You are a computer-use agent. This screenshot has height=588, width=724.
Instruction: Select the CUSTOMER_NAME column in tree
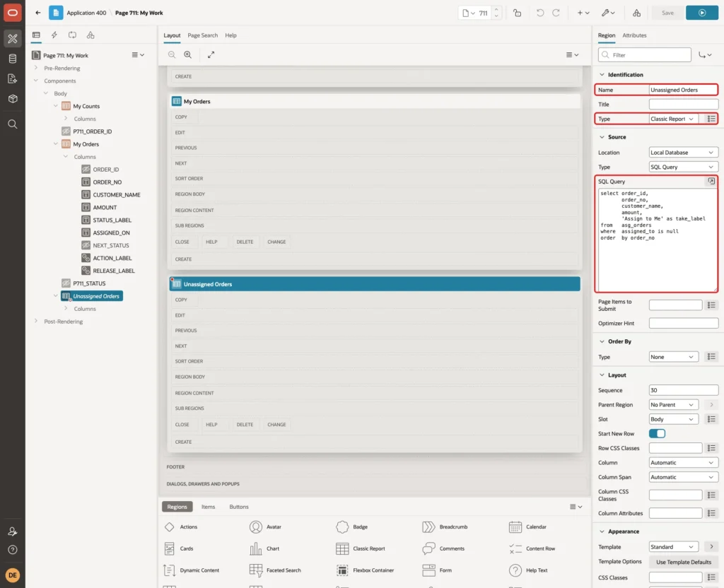[111, 195]
